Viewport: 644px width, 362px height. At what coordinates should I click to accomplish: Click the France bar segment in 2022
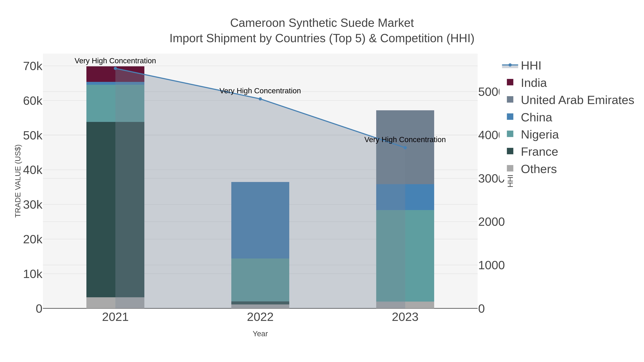point(260,303)
